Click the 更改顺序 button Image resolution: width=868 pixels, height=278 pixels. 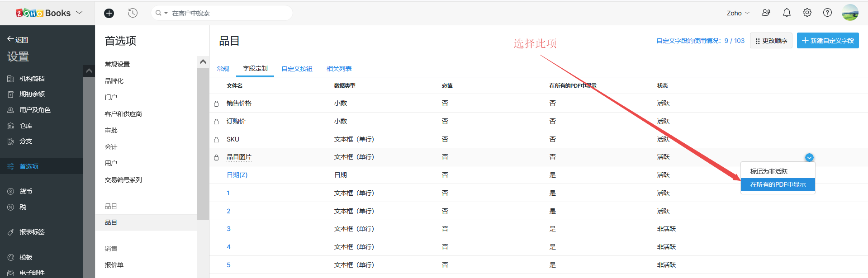[x=771, y=41]
